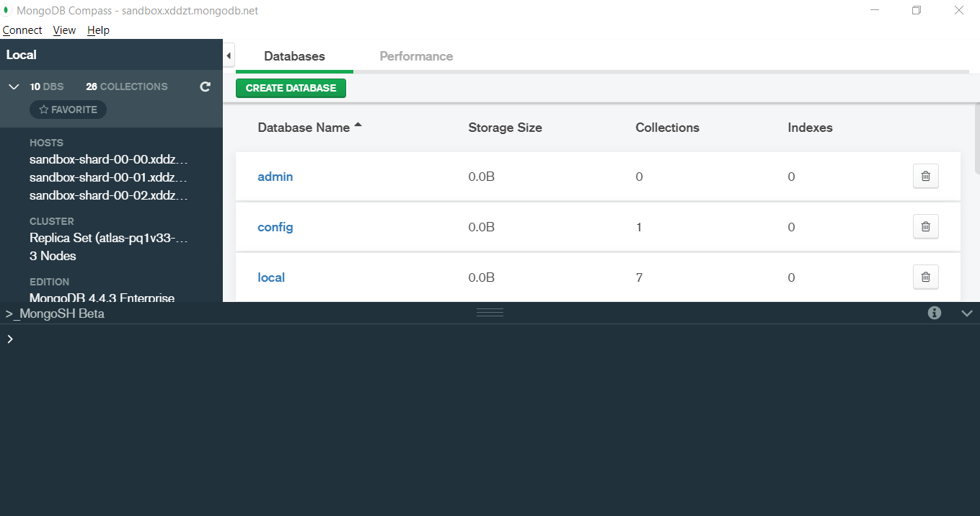
Task: Open the local database
Action: [271, 277]
